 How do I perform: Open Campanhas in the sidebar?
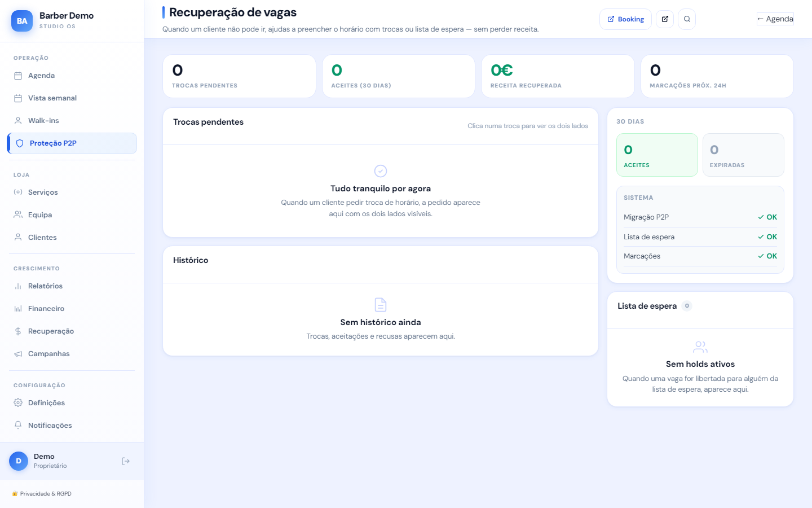(x=72, y=354)
